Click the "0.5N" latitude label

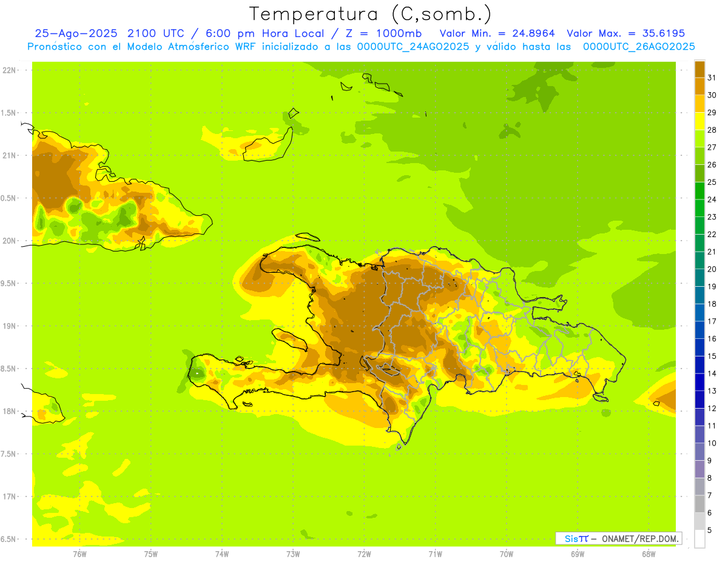tap(9, 198)
